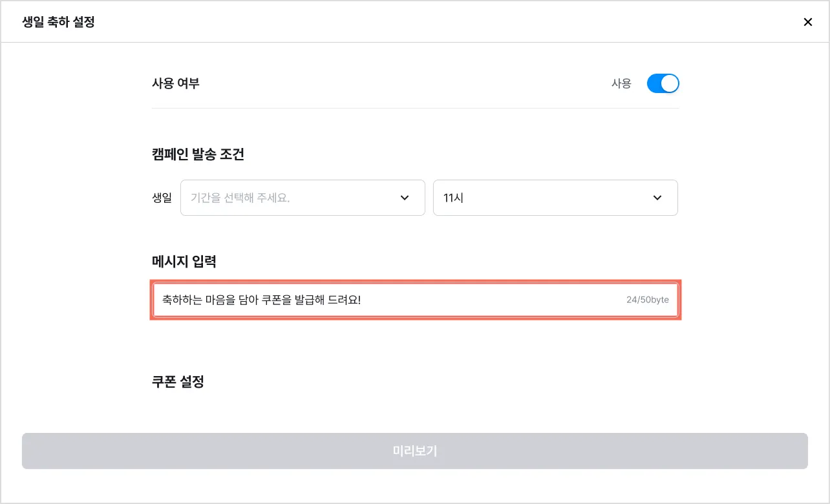The width and height of the screenshot is (830, 504).
Task: Click the white knob of the 사용 switch
Action: 670,83
